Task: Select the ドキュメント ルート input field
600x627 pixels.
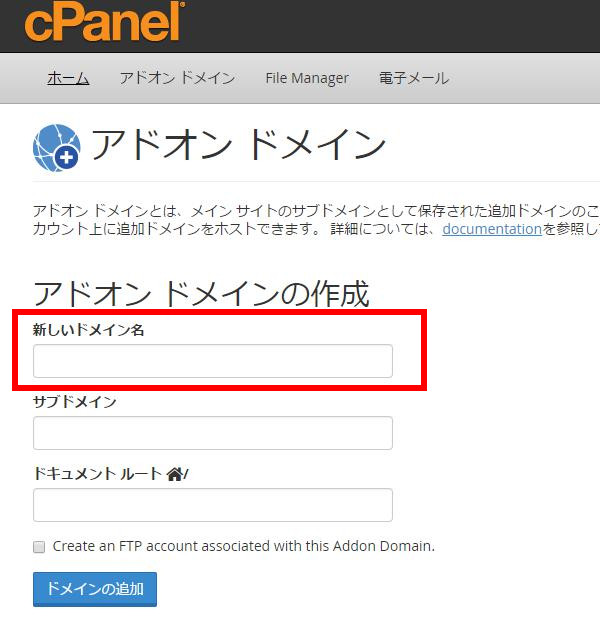Action: (212, 505)
